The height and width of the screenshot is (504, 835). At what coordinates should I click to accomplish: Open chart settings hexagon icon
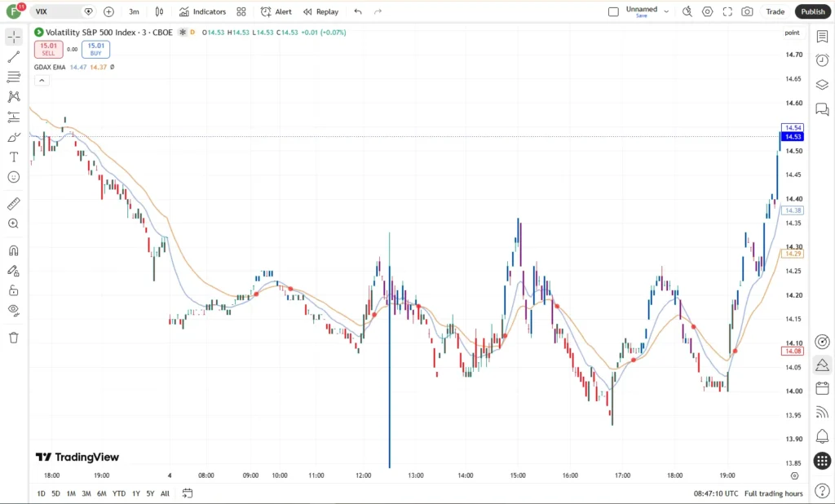click(707, 11)
